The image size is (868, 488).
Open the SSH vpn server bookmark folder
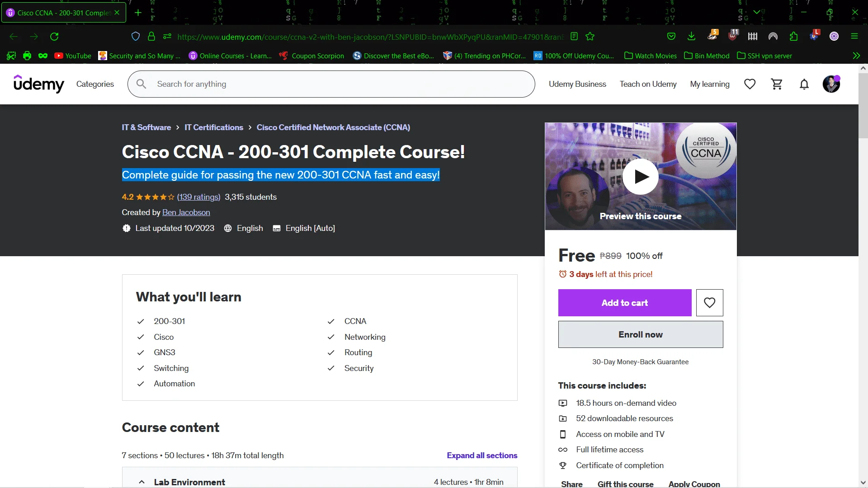pyautogui.click(x=764, y=56)
